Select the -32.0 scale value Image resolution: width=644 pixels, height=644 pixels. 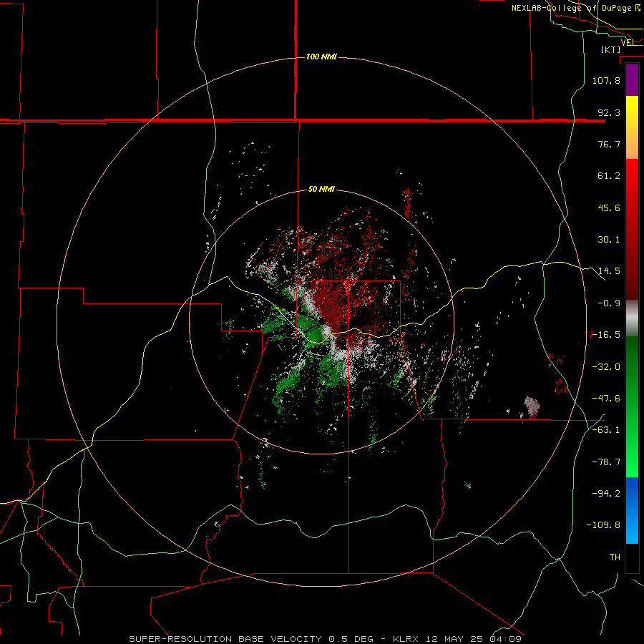(x=606, y=367)
